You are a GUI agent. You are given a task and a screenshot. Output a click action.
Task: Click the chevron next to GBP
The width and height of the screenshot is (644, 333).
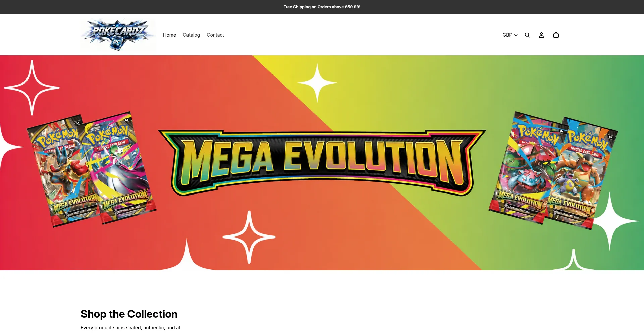tap(516, 35)
